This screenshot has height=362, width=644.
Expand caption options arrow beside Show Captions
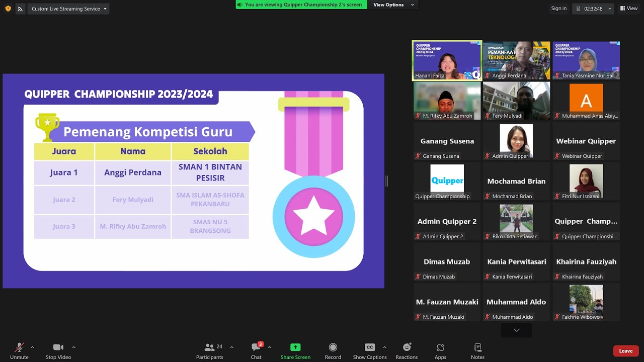pos(384,347)
